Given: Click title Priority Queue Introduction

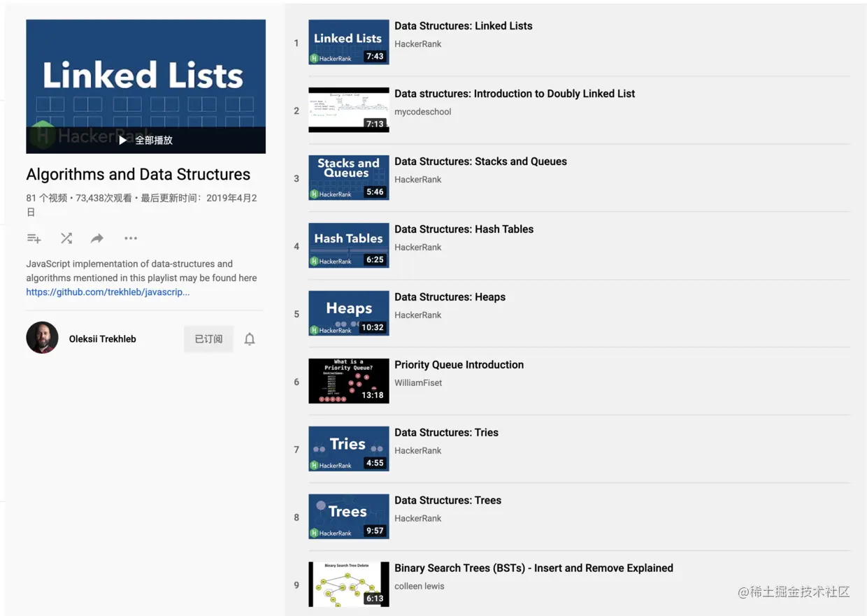Looking at the screenshot, I should pyautogui.click(x=459, y=365).
